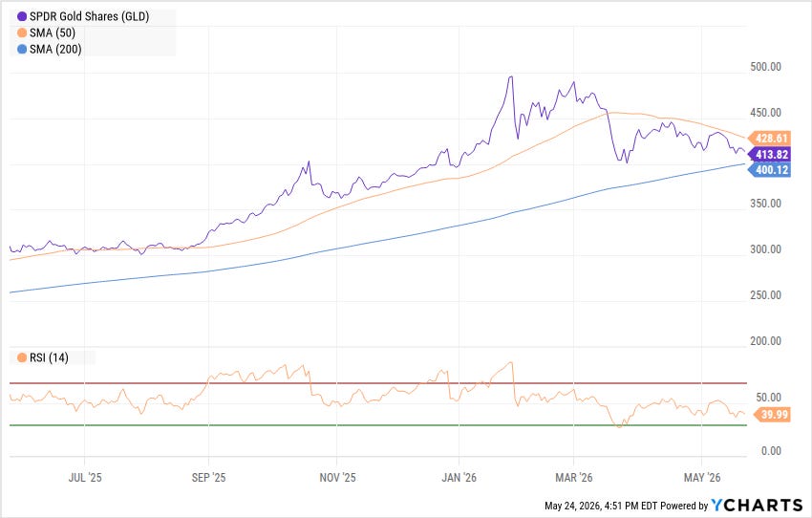812x518 pixels.
Task: Click the 450.00 price axis label
Action: tap(765, 113)
